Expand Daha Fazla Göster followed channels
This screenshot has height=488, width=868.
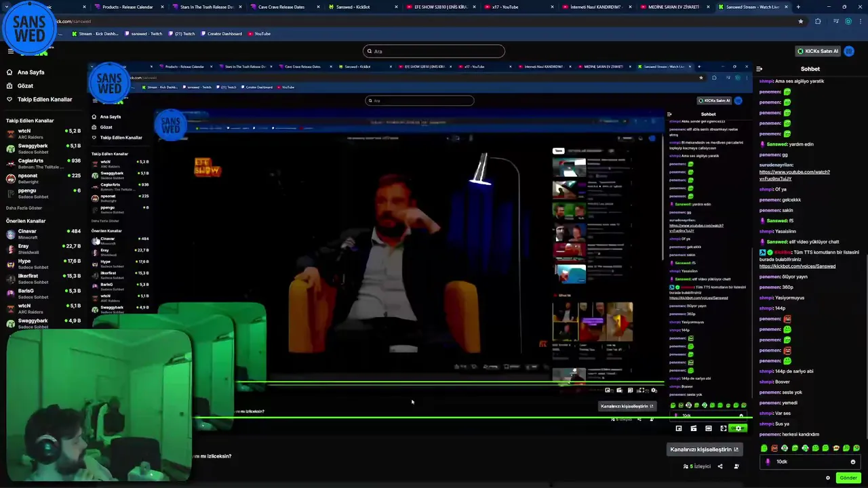(24, 208)
